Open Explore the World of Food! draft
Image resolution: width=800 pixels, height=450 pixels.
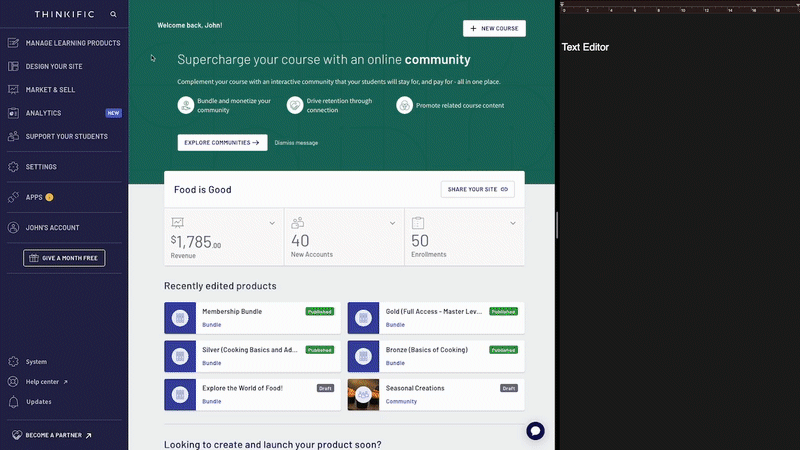coord(252,394)
